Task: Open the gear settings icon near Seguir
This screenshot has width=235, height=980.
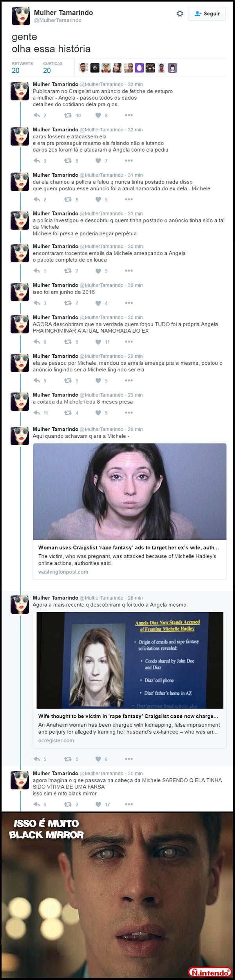Action: [x=180, y=14]
